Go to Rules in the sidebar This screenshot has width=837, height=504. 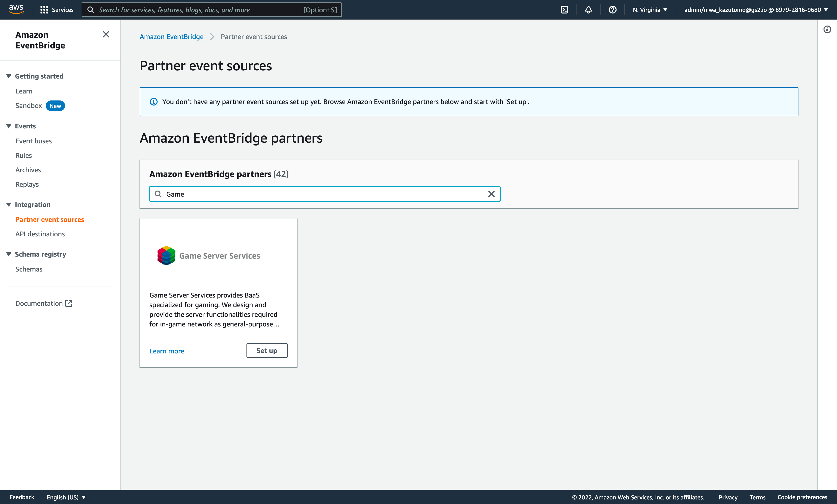[23, 156]
